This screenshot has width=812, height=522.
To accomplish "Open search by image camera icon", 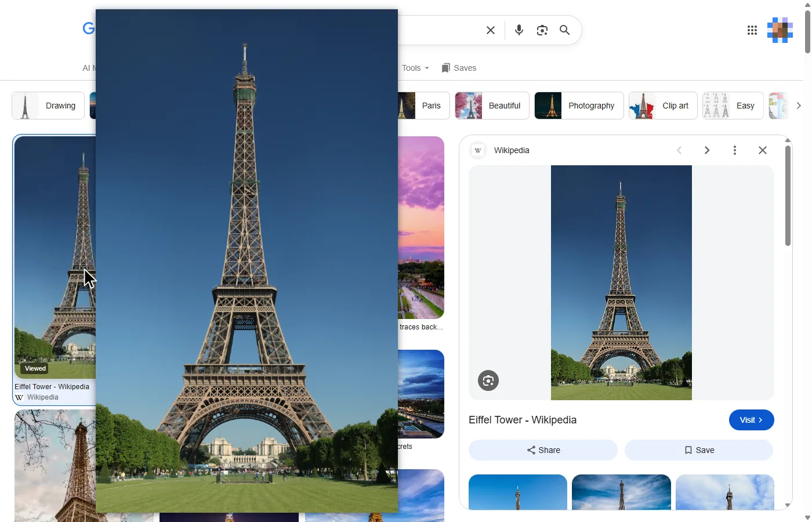I will (x=542, y=30).
